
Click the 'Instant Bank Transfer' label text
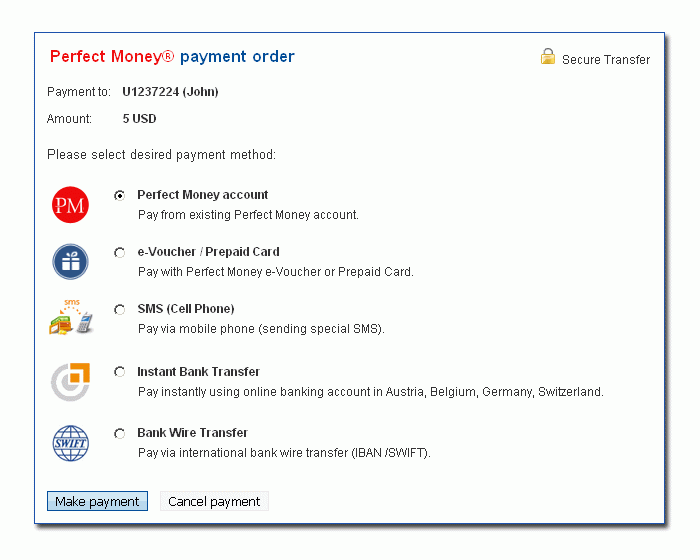198,372
